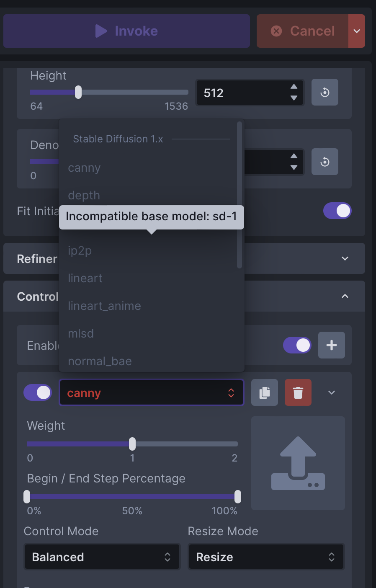Reset the Denoising Strength value
This screenshot has height=588, width=376.
click(x=324, y=162)
